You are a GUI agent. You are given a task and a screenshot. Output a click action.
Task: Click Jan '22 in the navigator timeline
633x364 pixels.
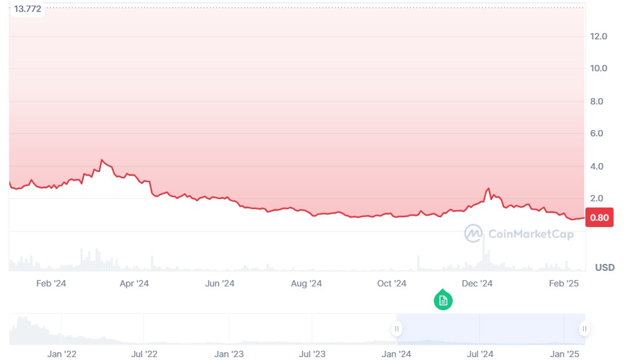(x=62, y=354)
